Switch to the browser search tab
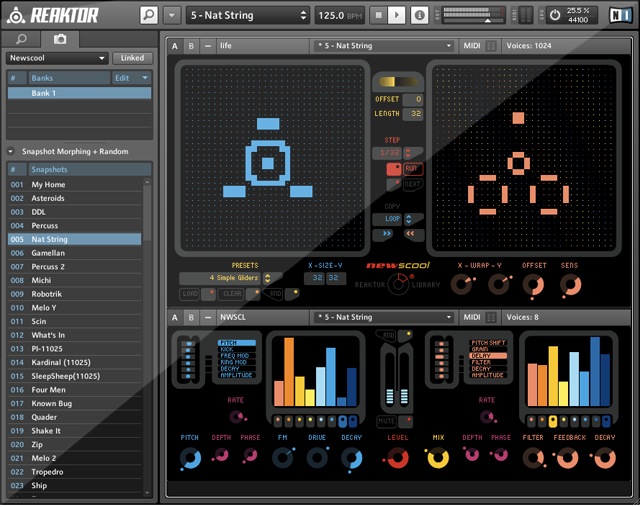 click(21, 39)
